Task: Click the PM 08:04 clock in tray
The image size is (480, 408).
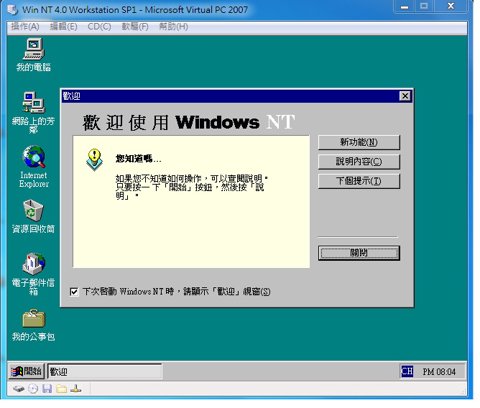Action: point(439,371)
